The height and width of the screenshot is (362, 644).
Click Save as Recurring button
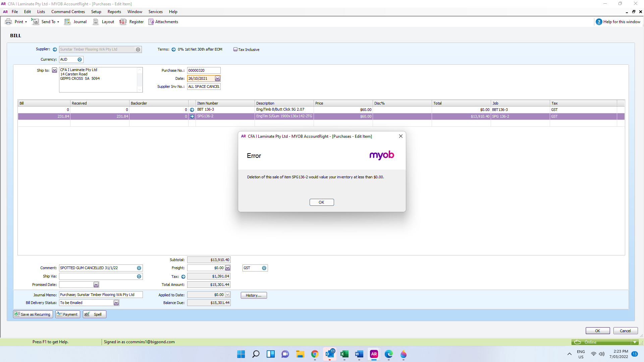(33, 314)
